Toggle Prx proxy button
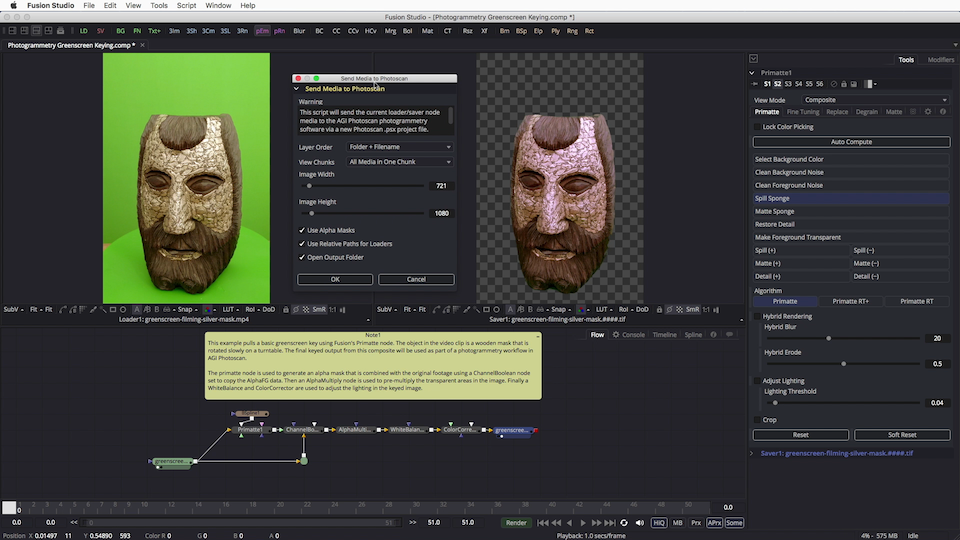Screen dimensions: 960x540 pyautogui.click(x=696, y=523)
